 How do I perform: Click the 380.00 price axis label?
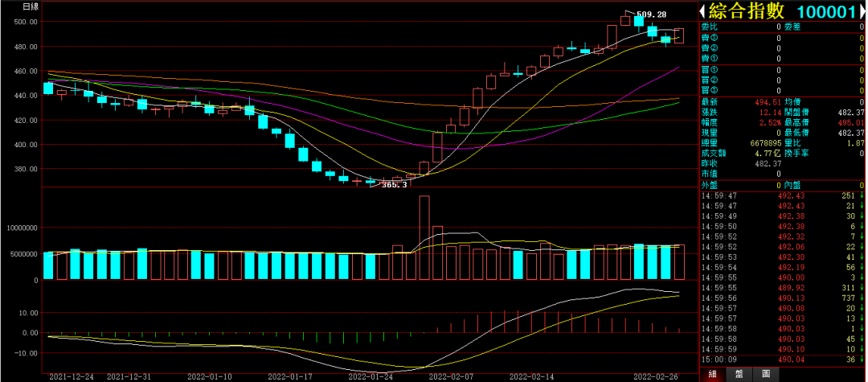pos(26,169)
